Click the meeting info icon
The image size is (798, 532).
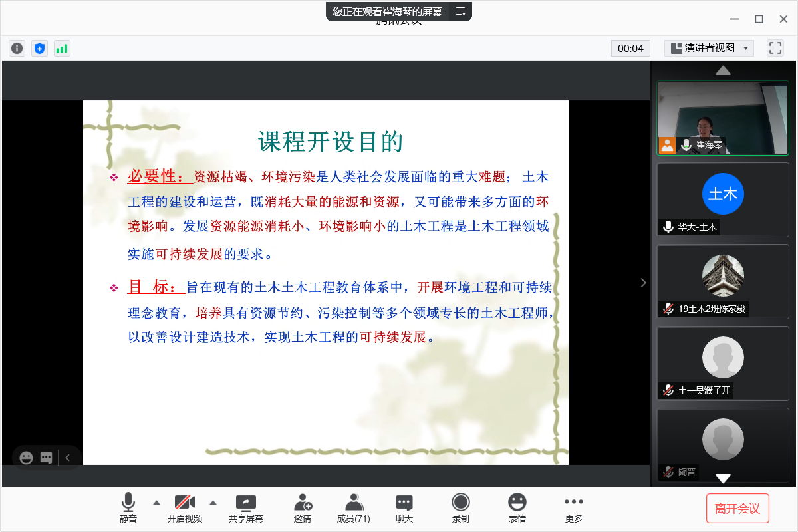click(17, 48)
